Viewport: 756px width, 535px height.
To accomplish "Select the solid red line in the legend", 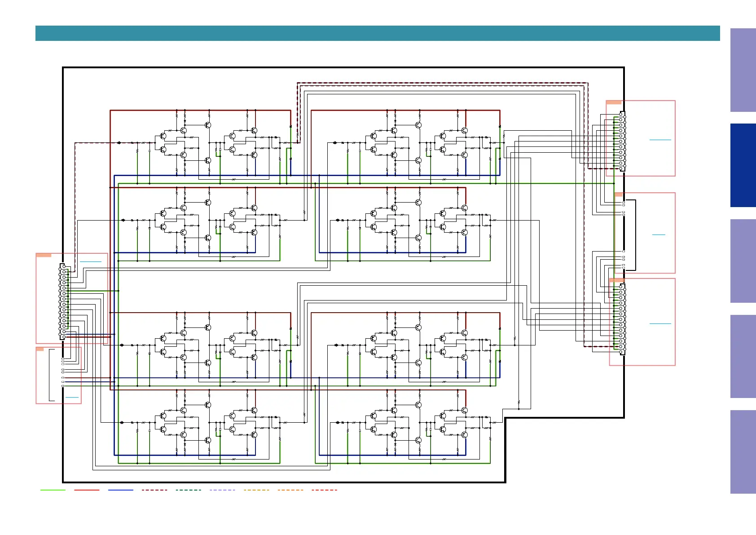I will pos(87,490).
